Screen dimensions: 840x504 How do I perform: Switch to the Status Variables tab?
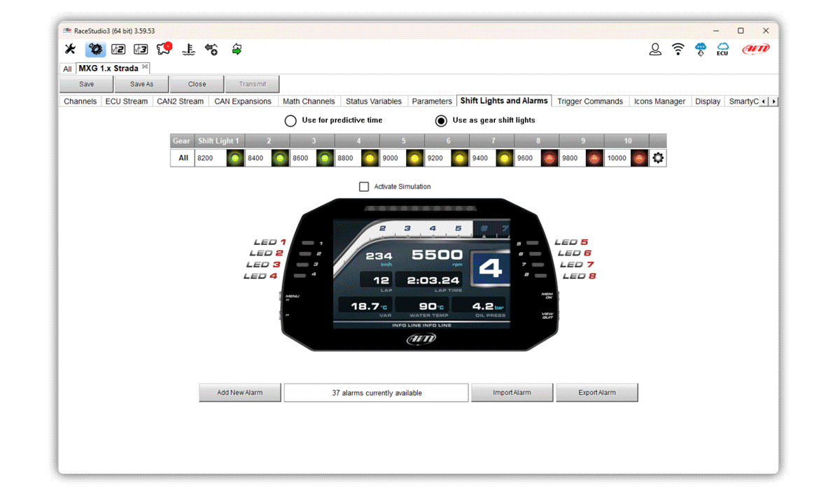tap(374, 101)
